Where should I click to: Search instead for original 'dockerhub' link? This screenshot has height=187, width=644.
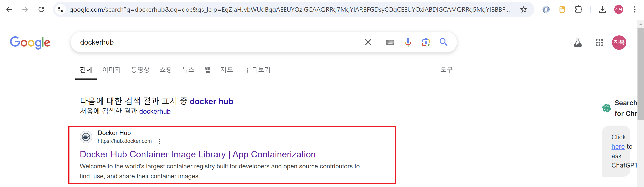pyautogui.click(x=155, y=111)
